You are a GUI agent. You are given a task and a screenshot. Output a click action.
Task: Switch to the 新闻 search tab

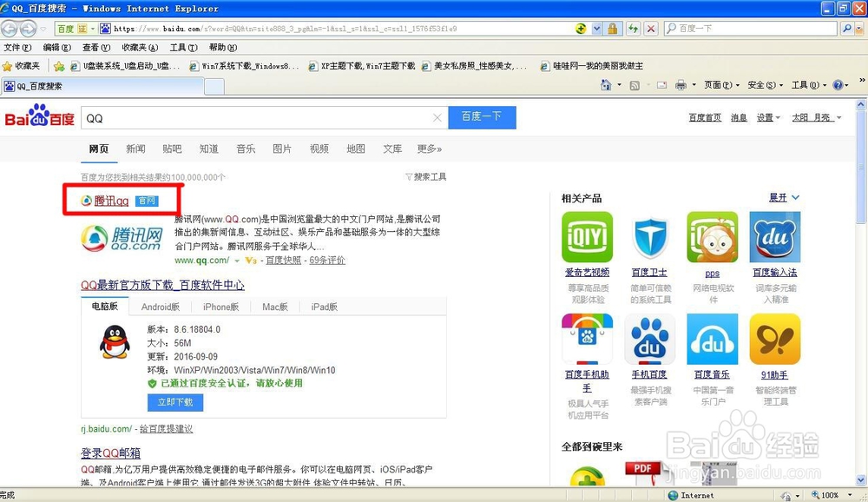(135, 149)
